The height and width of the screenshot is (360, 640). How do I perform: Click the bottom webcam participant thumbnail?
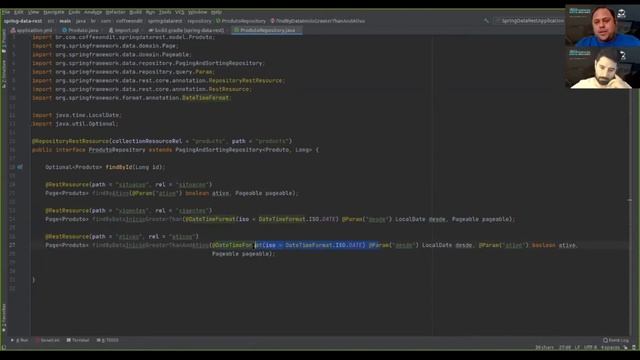click(602, 68)
